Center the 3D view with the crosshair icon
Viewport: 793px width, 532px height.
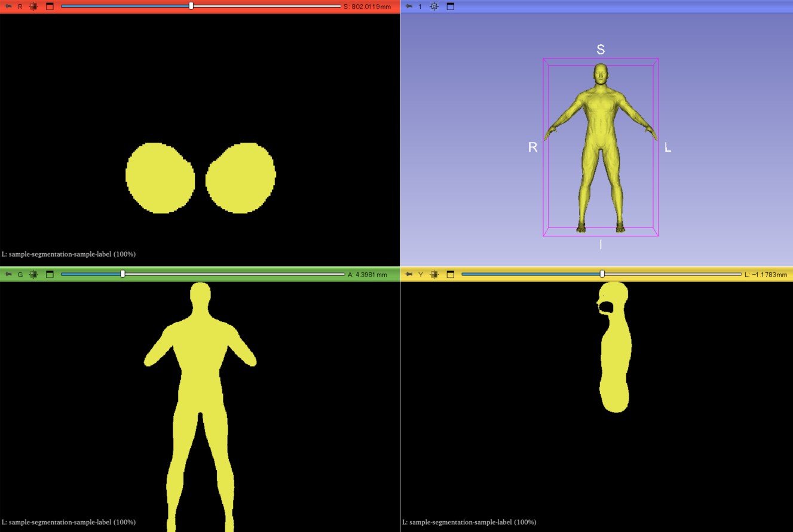click(x=434, y=7)
